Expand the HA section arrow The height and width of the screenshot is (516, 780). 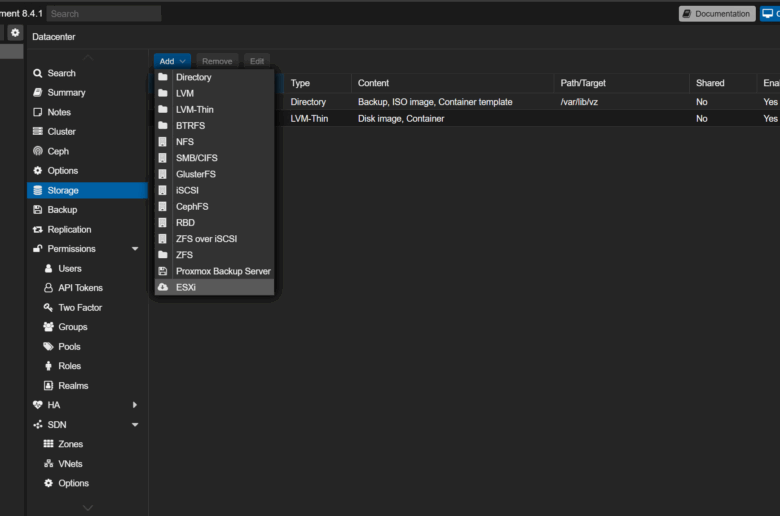pyautogui.click(x=135, y=405)
